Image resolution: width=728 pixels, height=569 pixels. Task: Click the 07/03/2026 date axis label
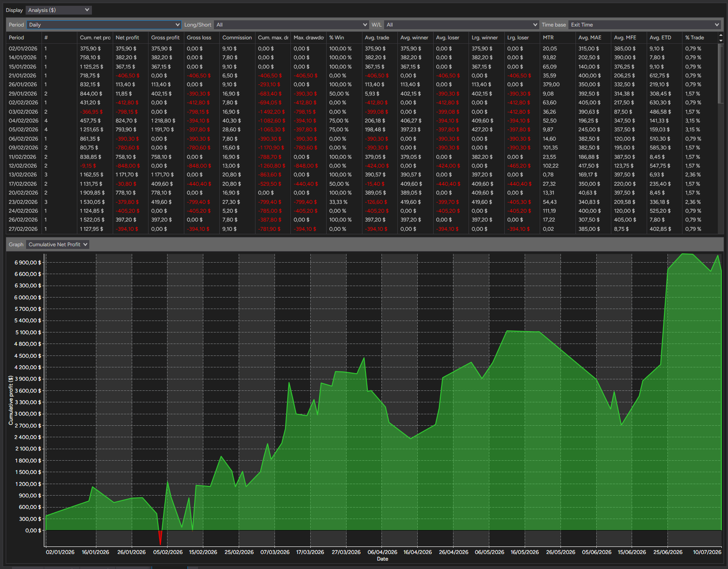(x=275, y=552)
